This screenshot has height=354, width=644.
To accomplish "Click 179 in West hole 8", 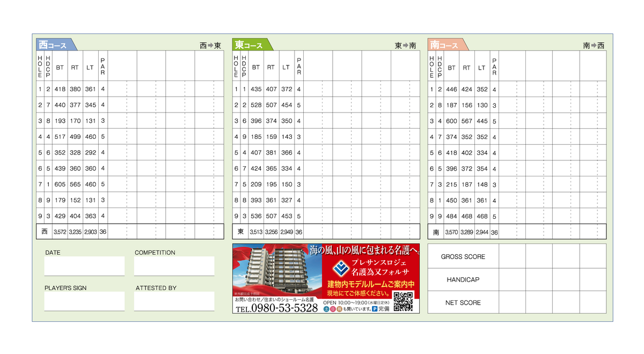I will [60, 200].
